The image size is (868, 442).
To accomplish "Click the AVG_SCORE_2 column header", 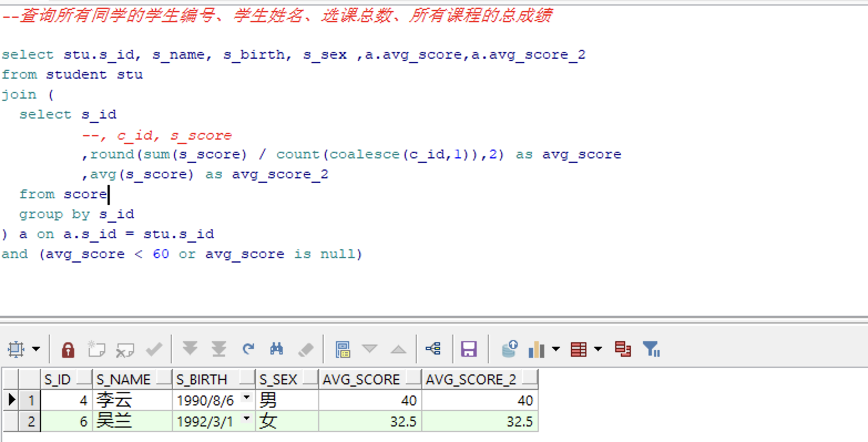I will tap(479, 379).
